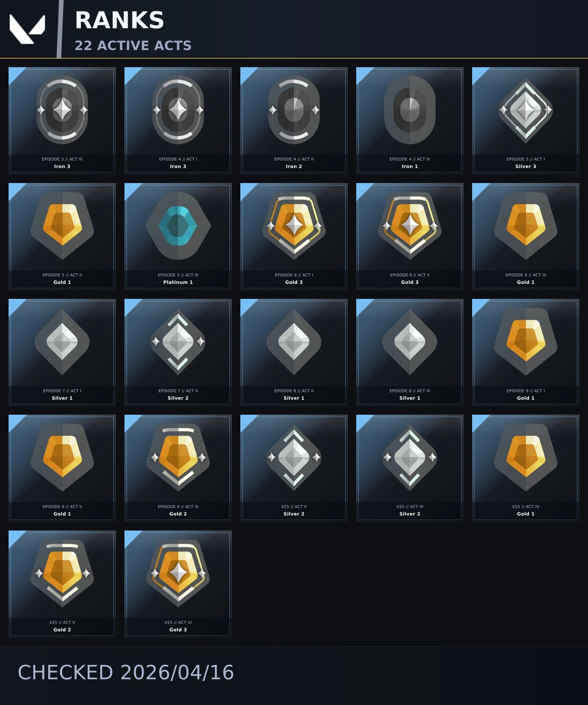Open the V25 Act IV Gold 1 card
588x705 pixels.
click(526, 468)
